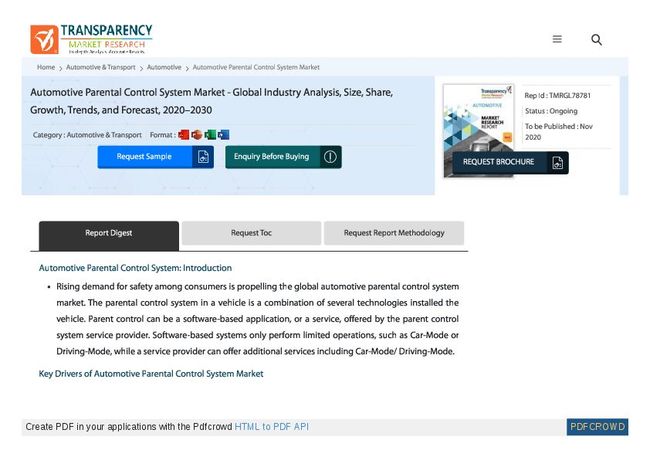Open Automotive & Transport breadcrumb
This screenshot has height=460, width=650.
101,67
